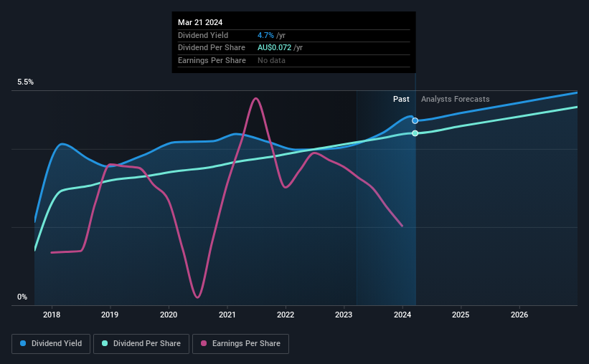Click the AU$0.072 dividend per share value
The width and height of the screenshot is (589, 364).
(x=274, y=48)
